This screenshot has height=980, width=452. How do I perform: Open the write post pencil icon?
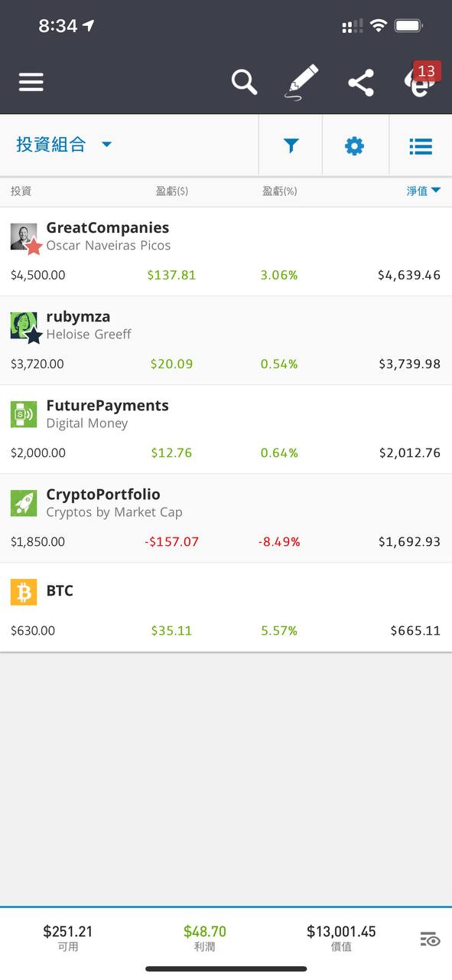pyautogui.click(x=301, y=81)
